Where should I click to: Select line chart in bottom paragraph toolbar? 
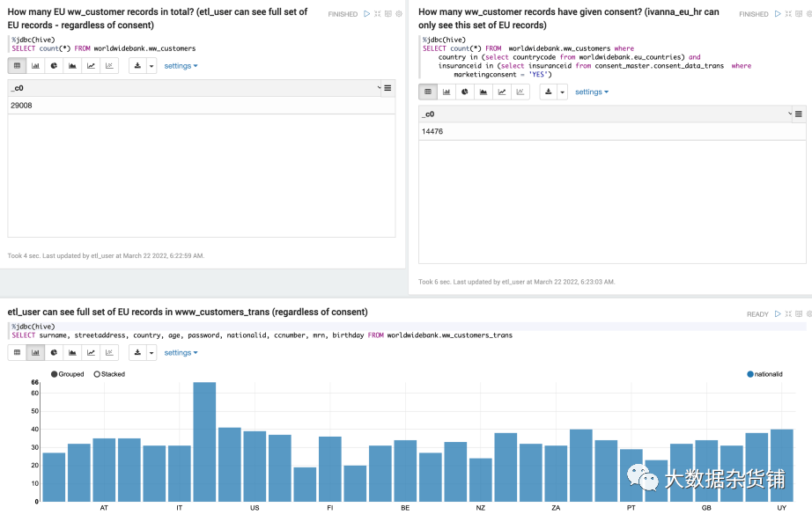click(91, 352)
